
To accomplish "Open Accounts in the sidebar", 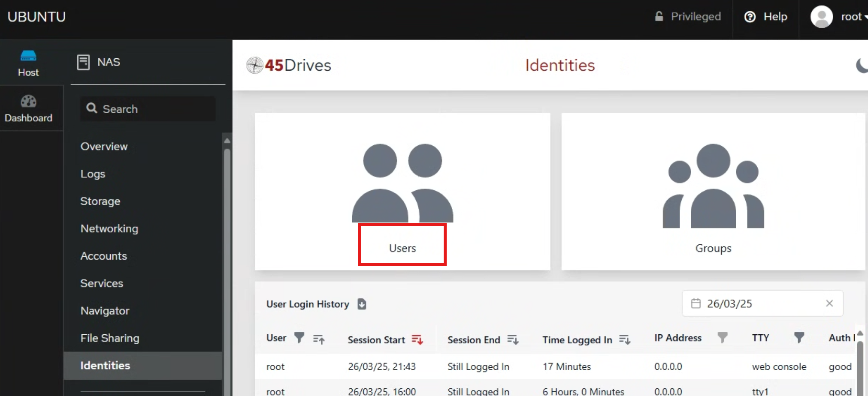I will pyautogui.click(x=104, y=256).
